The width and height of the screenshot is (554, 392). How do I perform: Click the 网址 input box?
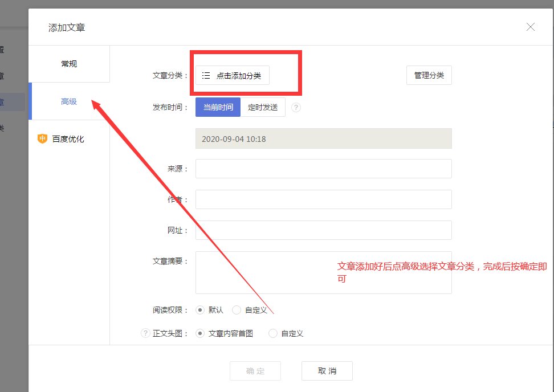[323, 230]
